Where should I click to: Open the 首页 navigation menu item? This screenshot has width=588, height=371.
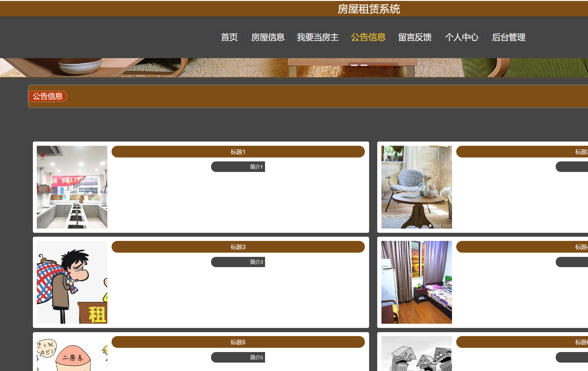(229, 37)
